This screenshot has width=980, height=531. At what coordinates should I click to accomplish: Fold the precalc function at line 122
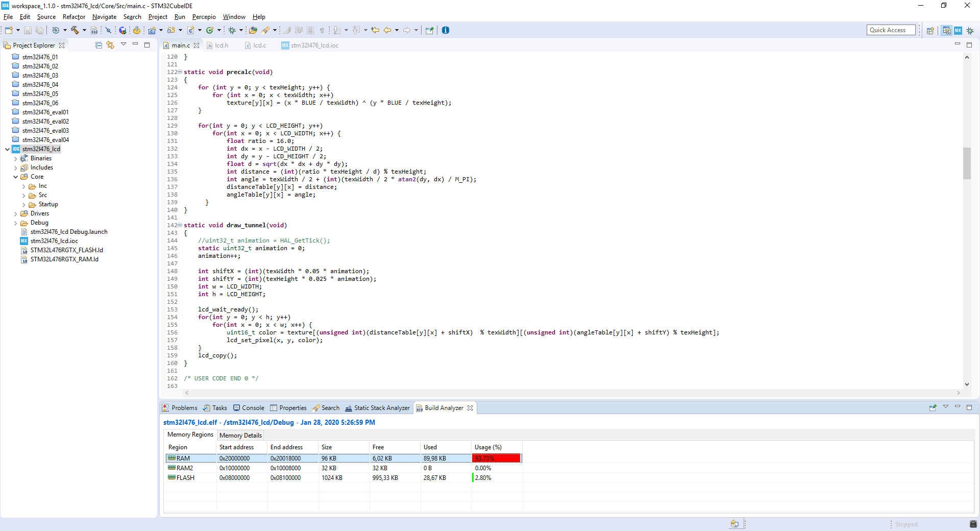coord(180,72)
